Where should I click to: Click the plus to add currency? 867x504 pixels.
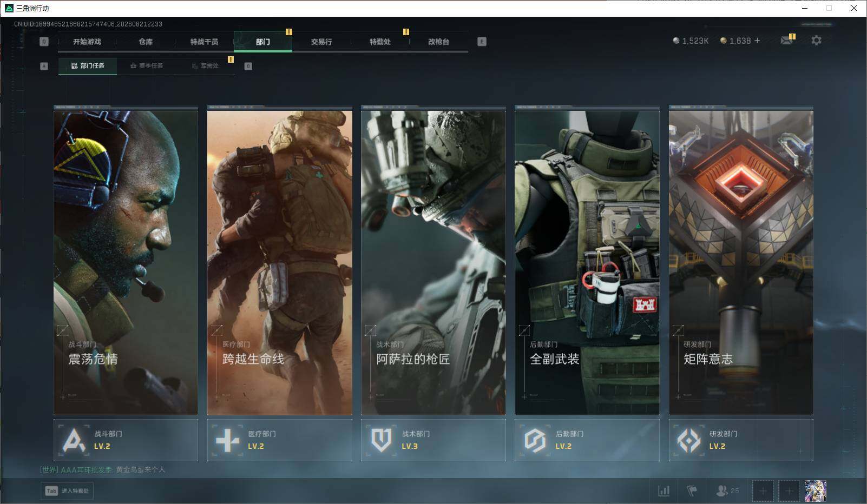(x=757, y=41)
